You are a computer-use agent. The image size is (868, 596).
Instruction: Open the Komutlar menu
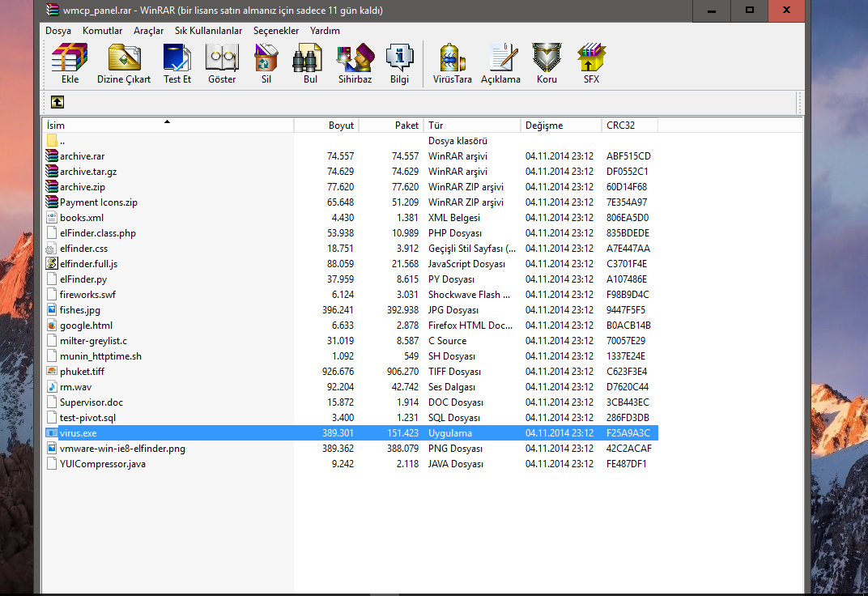tap(102, 31)
